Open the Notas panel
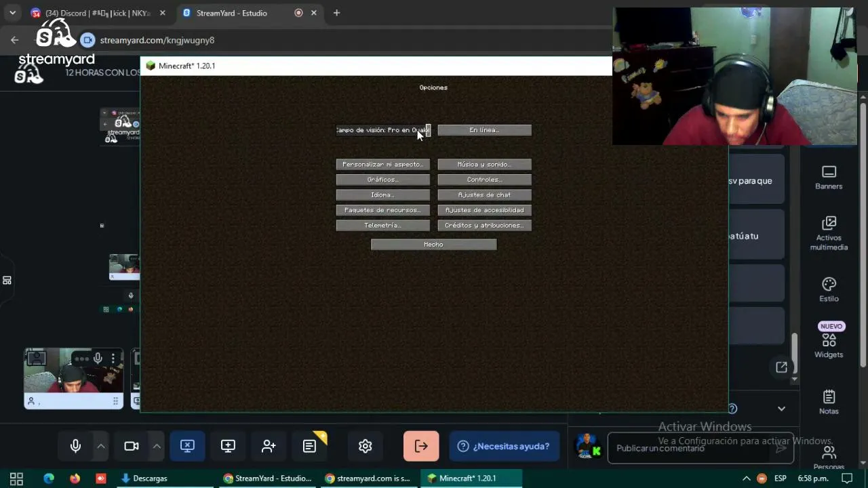The height and width of the screenshot is (488, 868). (829, 402)
